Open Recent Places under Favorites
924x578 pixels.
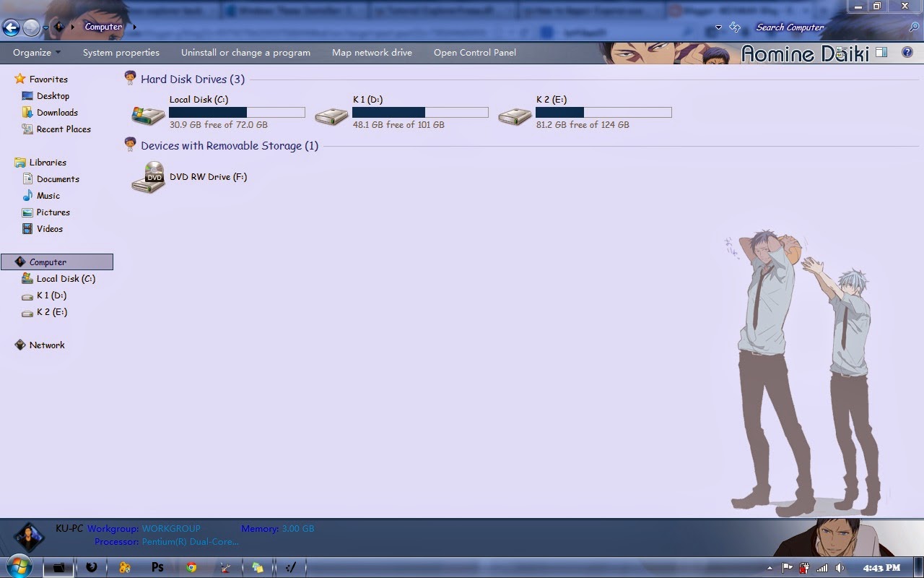(x=64, y=129)
